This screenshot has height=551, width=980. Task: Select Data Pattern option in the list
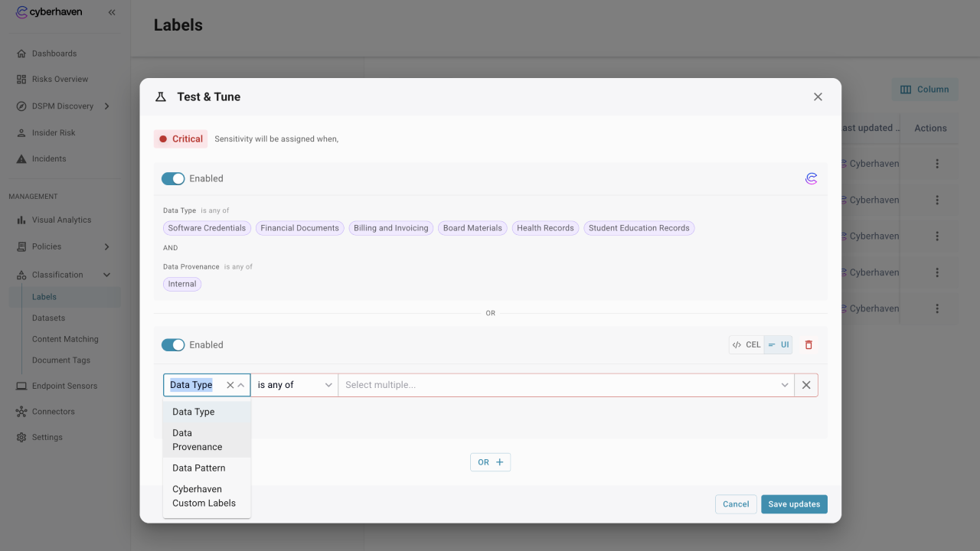point(198,468)
